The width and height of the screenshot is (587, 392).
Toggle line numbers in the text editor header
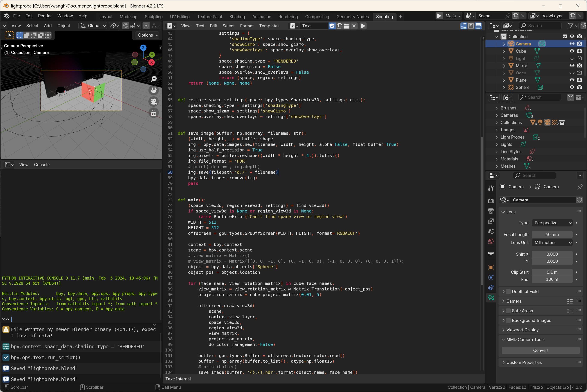tap(464, 26)
